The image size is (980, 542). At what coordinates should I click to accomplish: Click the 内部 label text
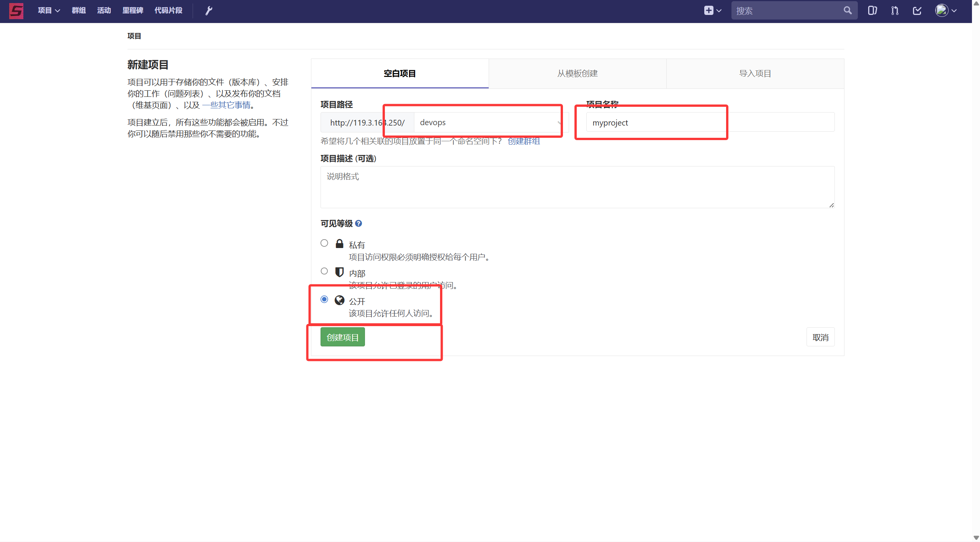357,274
